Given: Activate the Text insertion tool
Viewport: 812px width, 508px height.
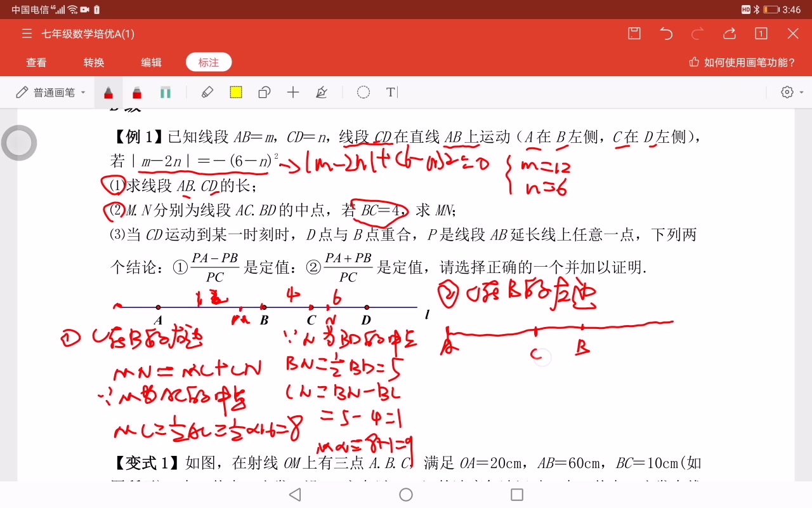Looking at the screenshot, I should (389, 92).
